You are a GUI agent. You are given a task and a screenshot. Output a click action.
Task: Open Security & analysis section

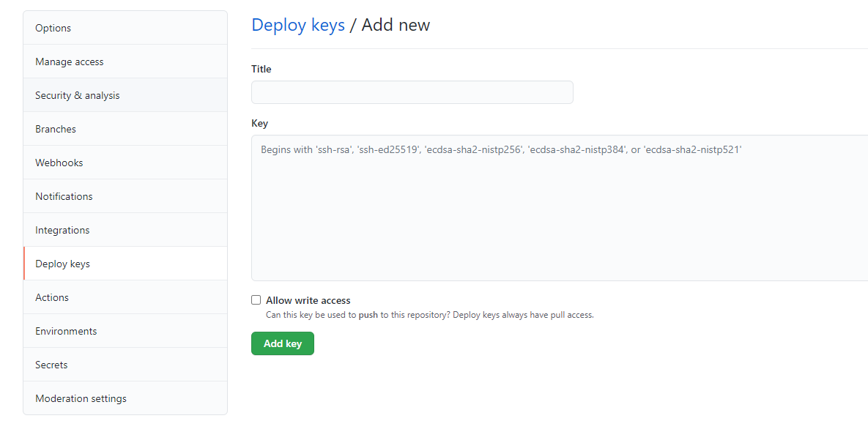click(77, 95)
